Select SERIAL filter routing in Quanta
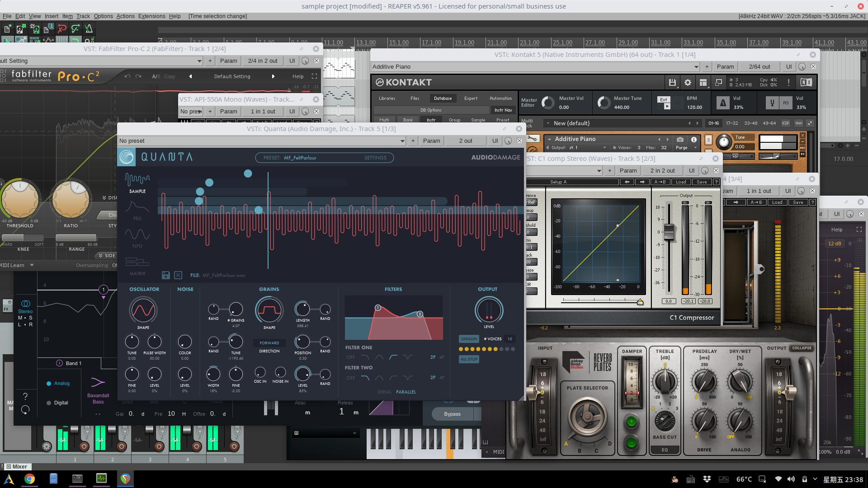Screen dimensions: 868x488 (x=385, y=392)
